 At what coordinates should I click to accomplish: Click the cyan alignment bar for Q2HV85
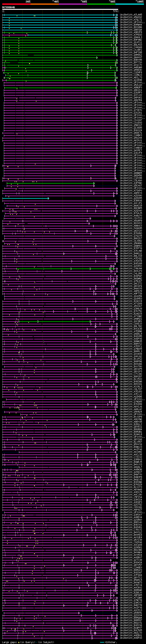click(26, 198)
